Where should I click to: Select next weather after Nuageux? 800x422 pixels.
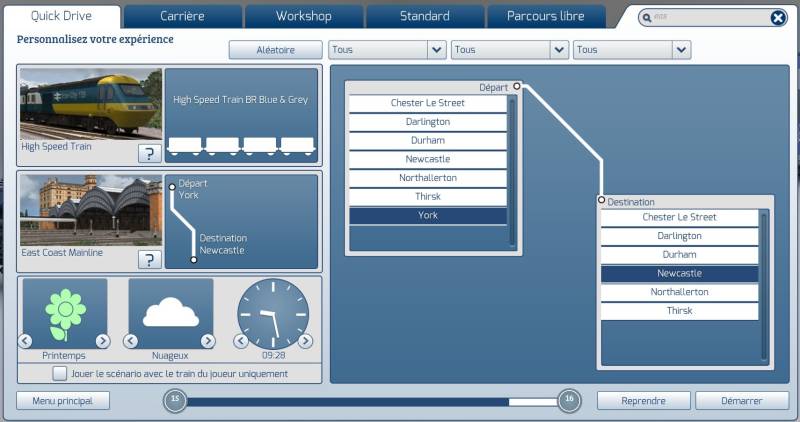coord(208,341)
